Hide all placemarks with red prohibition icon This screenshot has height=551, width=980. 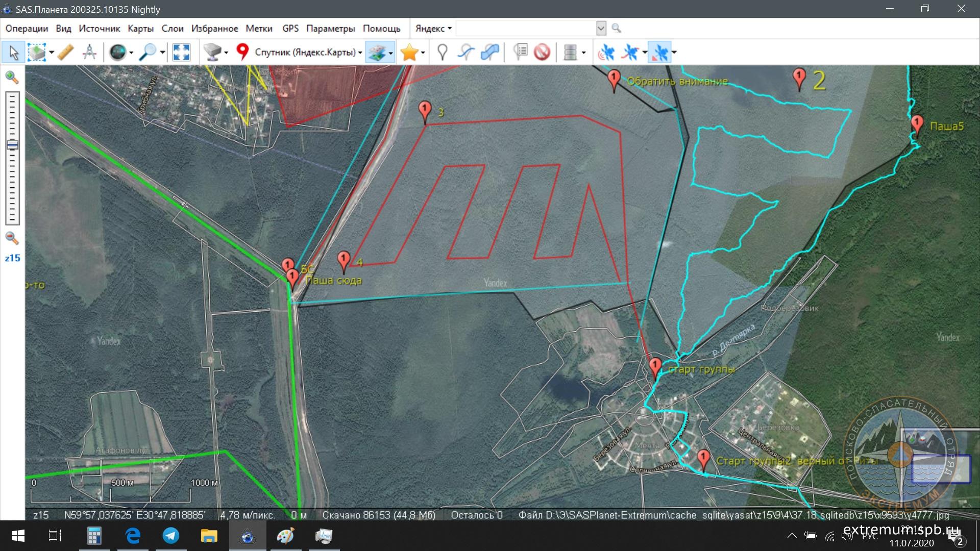click(542, 52)
